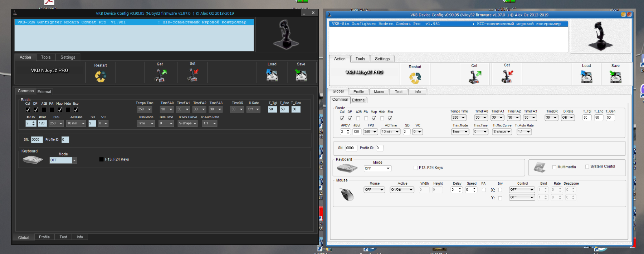Switch to Settings tab in dark window
Screen dimensions: 644x254
point(68,57)
